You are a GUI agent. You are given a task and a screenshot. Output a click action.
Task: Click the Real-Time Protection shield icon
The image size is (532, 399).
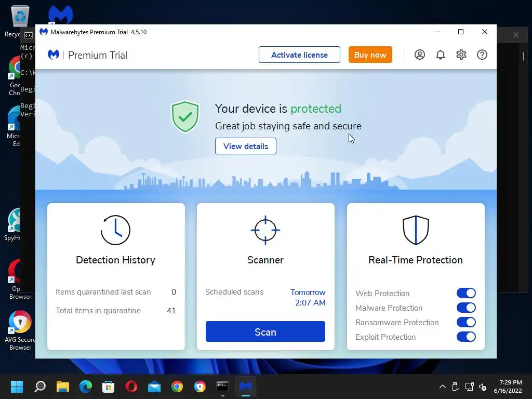416,230
